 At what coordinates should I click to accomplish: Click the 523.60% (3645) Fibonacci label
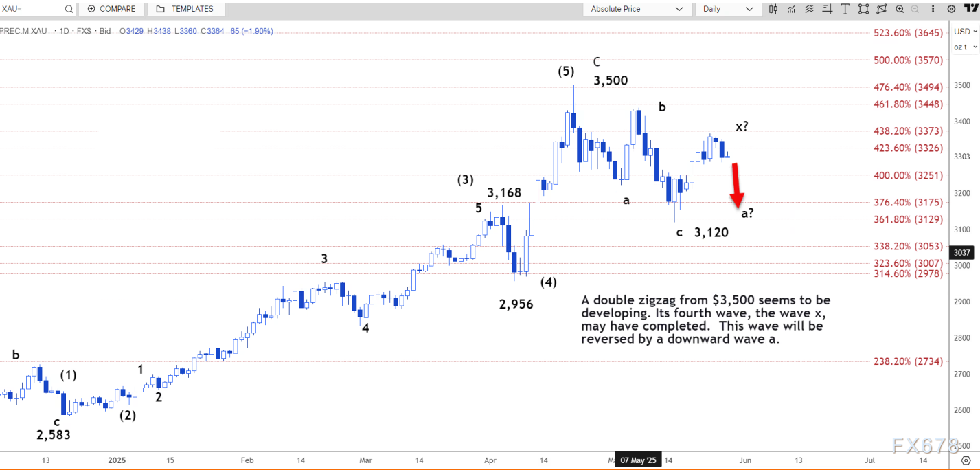point(907,33)
